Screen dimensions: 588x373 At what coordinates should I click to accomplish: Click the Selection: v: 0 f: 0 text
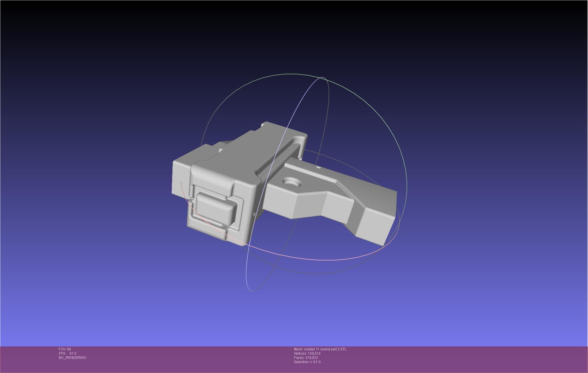coord(307,362)
